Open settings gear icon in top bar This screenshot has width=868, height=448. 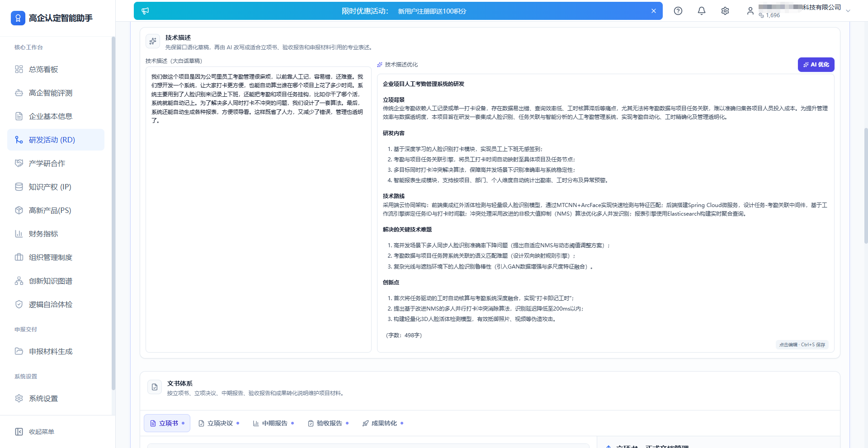[725, 11]
